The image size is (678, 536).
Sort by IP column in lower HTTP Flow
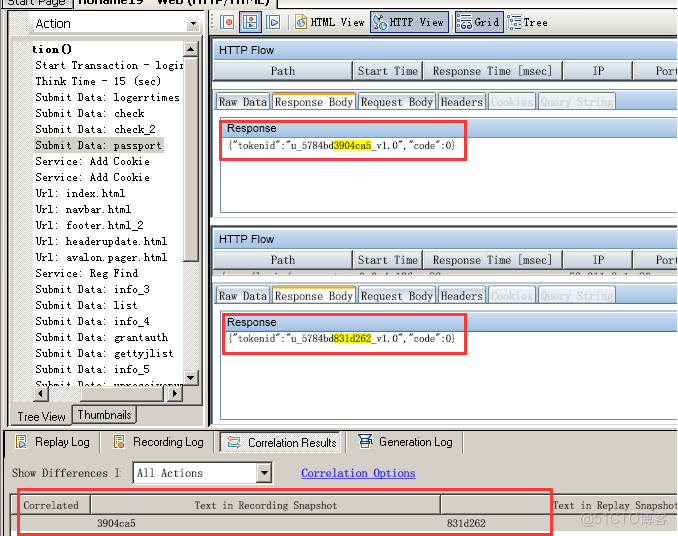(598, 260)
